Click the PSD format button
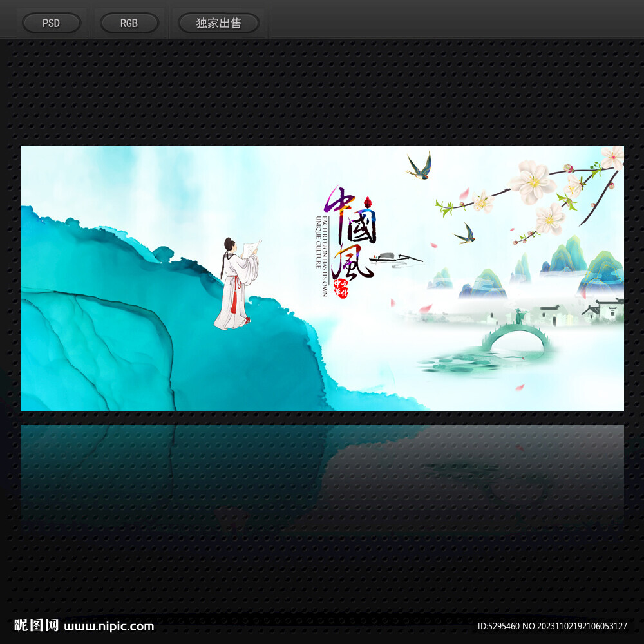 52,23
